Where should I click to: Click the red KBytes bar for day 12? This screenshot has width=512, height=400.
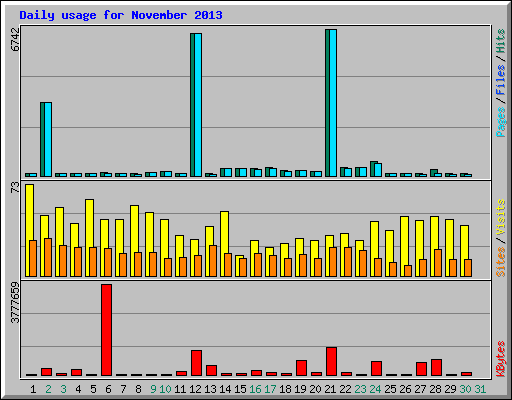coord(196,363)
